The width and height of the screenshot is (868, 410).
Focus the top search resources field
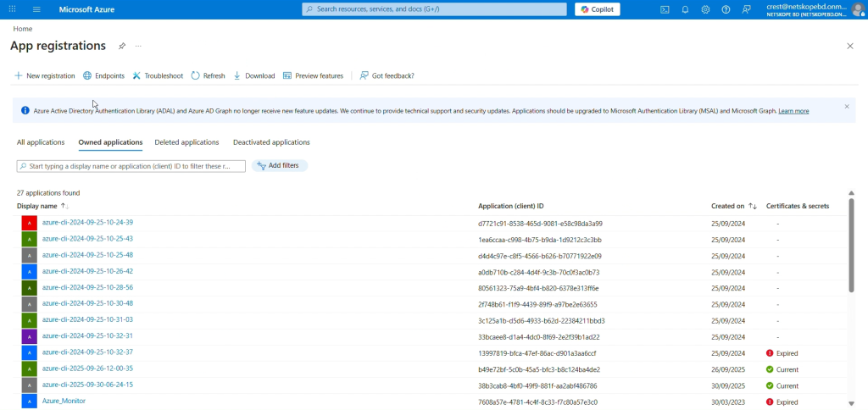435,9
